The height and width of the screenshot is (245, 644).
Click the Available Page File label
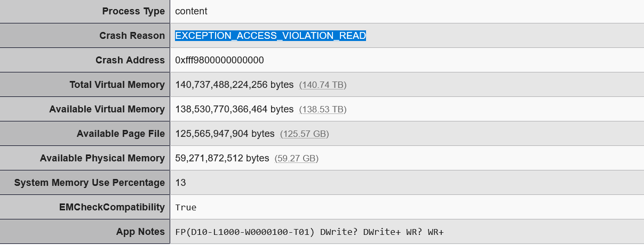point(121,134)
